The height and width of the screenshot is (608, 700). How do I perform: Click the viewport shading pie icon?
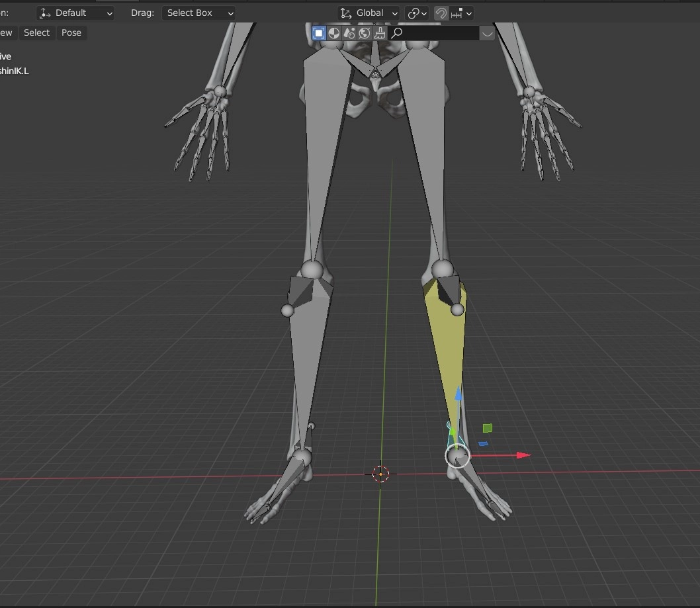coord(334,33)
